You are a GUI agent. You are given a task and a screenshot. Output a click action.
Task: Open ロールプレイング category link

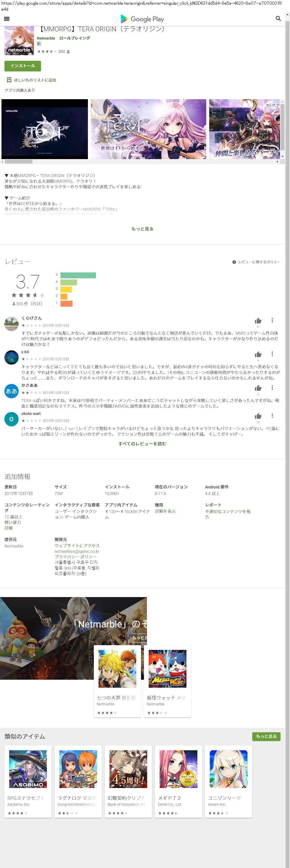tap(74, 38)
